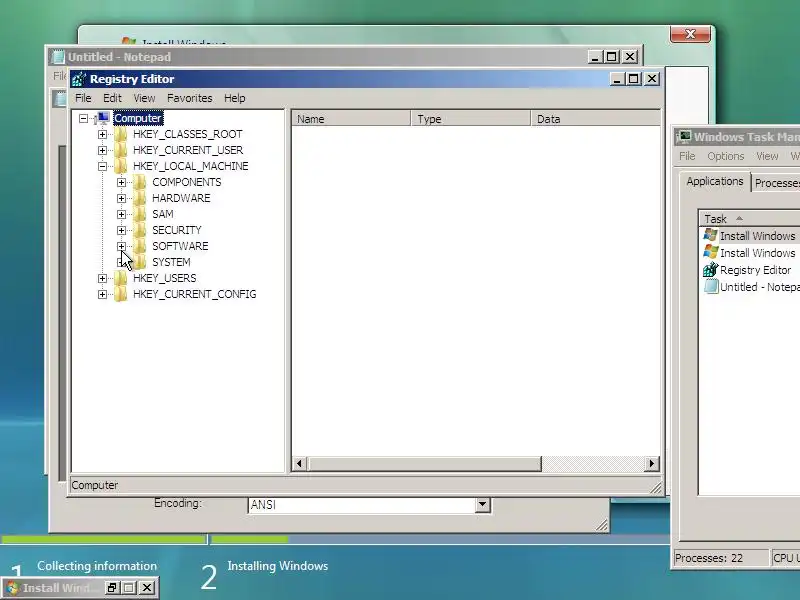Collapse HKEY_LOCAL_MACHINE key
The image size is (800, 600).
(102, 166)
